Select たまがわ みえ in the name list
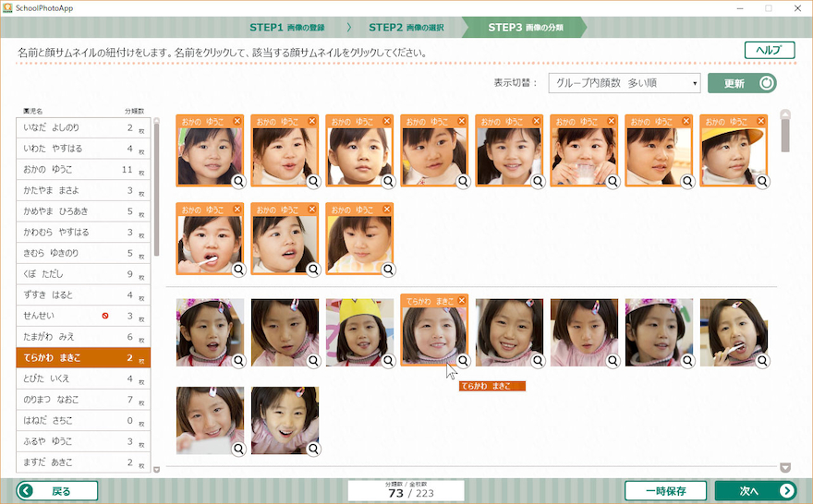Screen dimensions: 813x504 pyautogui.click(x=83, y=337)
